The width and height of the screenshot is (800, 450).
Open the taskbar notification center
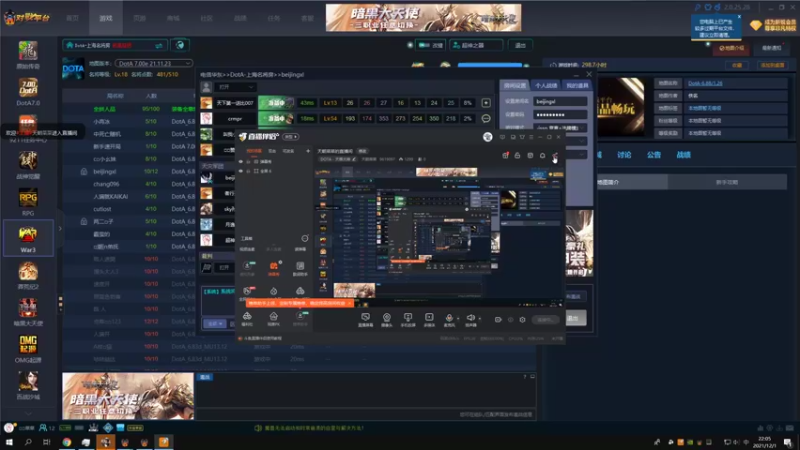click(x=788, y=442)
